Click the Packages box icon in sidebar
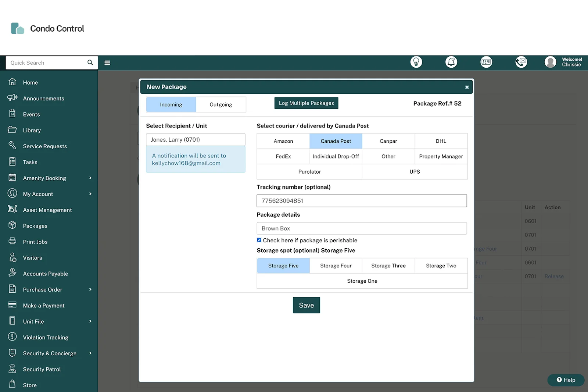The width and height of the screenshot is (588, 392). coord(12,225)
